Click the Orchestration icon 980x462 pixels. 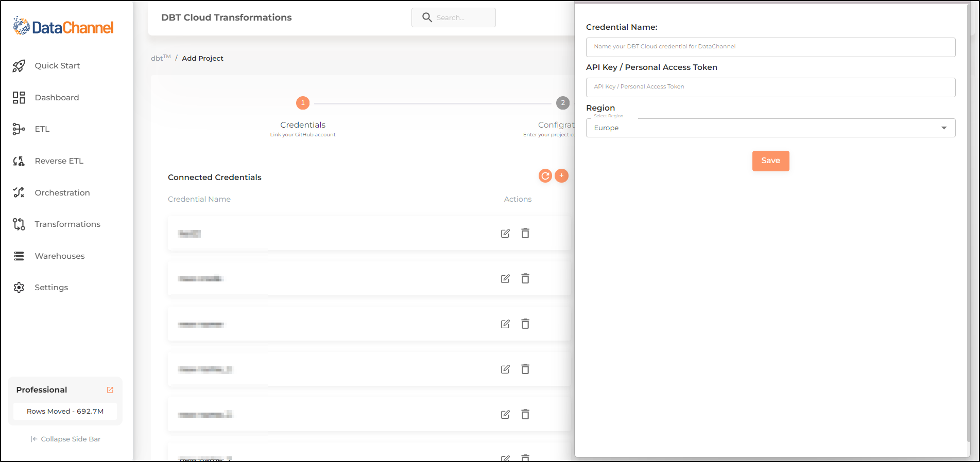tap(19, 192)
